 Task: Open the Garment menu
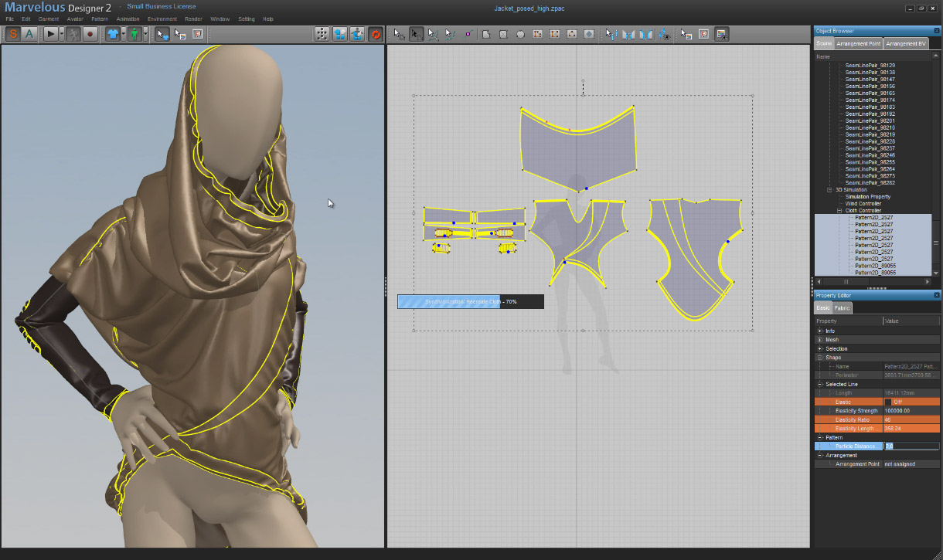coord(49,19)
